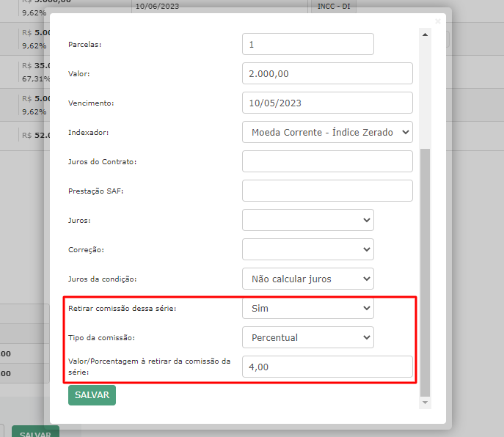Open the Correção dropdown

[308, 249]
